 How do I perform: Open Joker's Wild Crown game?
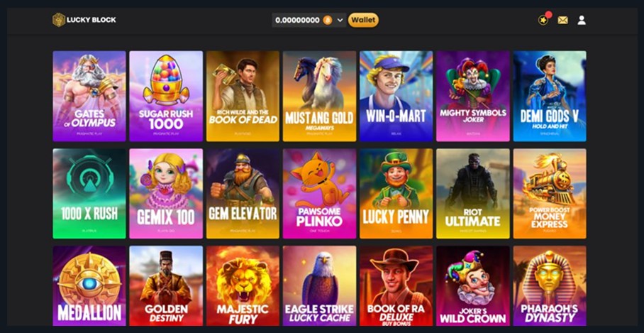[473, 286]
